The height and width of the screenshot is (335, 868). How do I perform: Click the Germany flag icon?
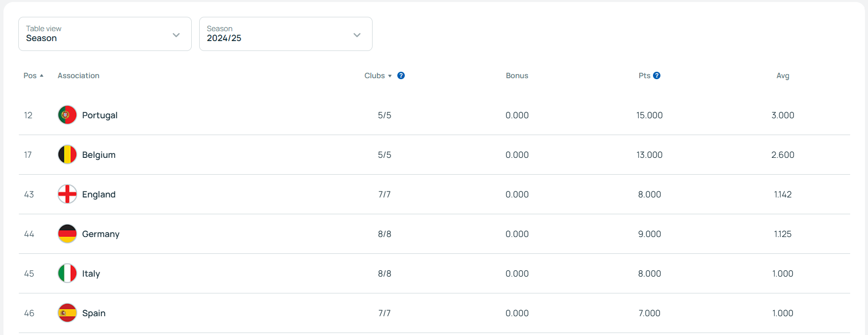click(x=67, y=234)
